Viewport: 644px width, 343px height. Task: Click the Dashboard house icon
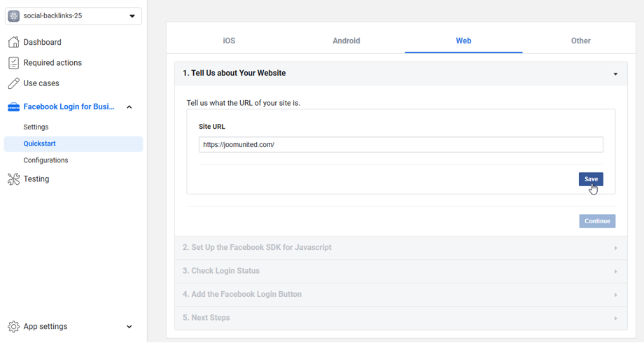13,42
